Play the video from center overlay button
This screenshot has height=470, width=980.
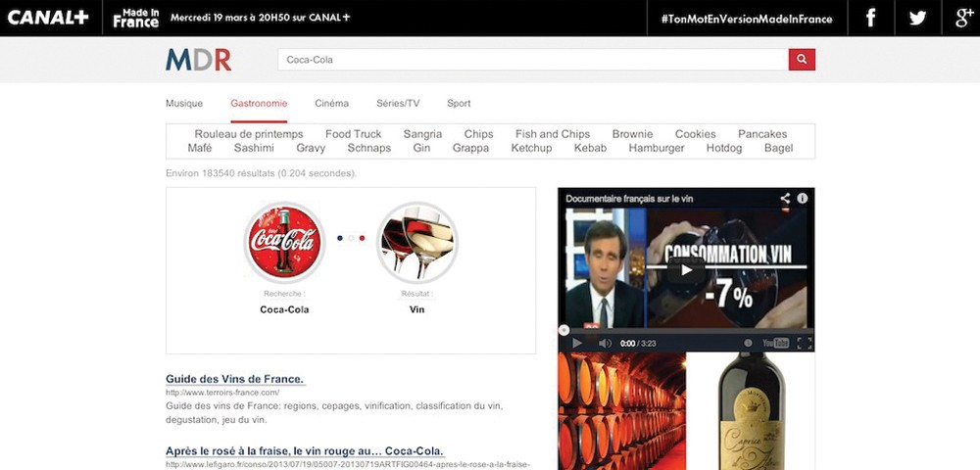coord(686,269)
